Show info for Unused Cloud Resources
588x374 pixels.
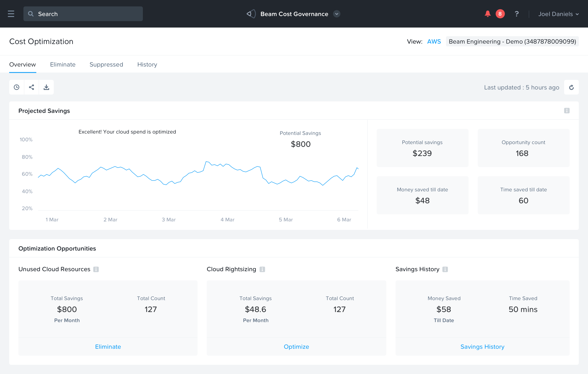pyautogui.click(x=96, y=269)
